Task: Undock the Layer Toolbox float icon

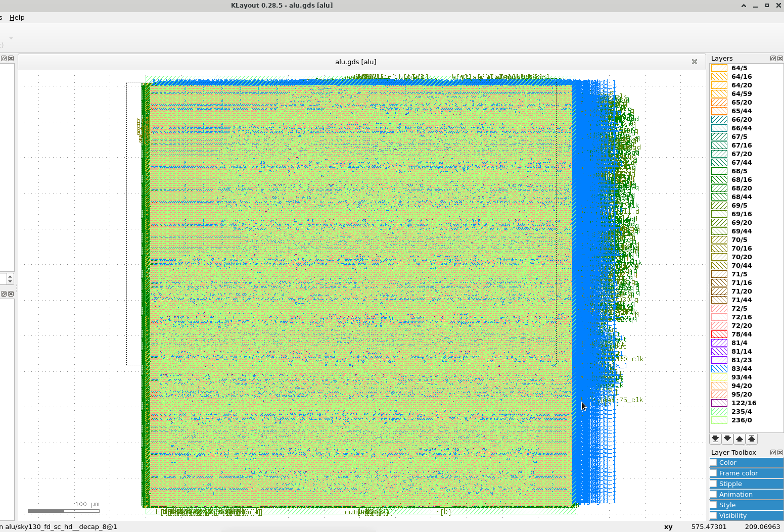Action: click(x=773, y=453)
